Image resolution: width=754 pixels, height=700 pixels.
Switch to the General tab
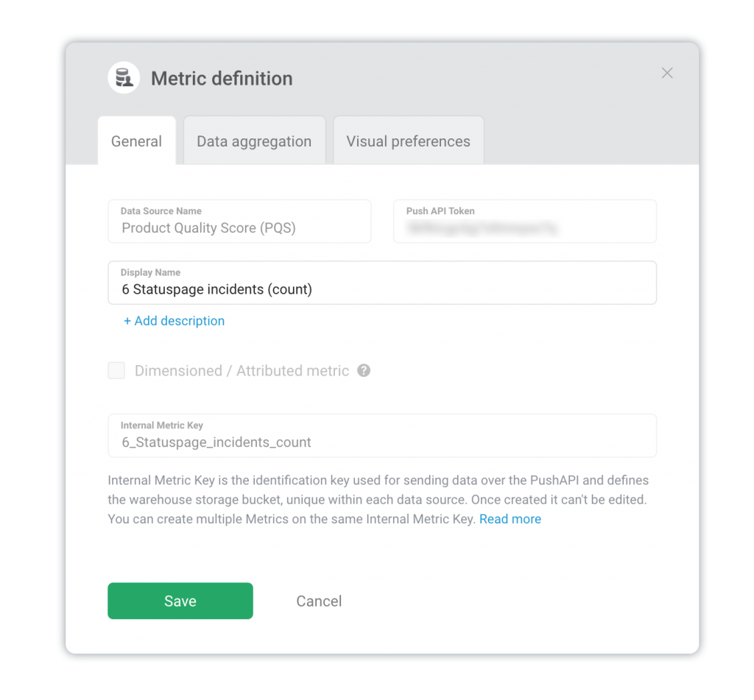136,141
